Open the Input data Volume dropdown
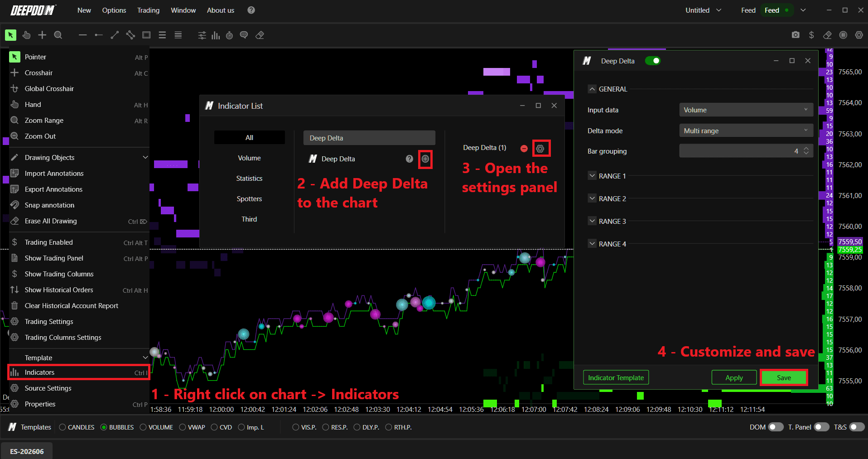This screenshot has width=868, height=459. click(746, 110)
